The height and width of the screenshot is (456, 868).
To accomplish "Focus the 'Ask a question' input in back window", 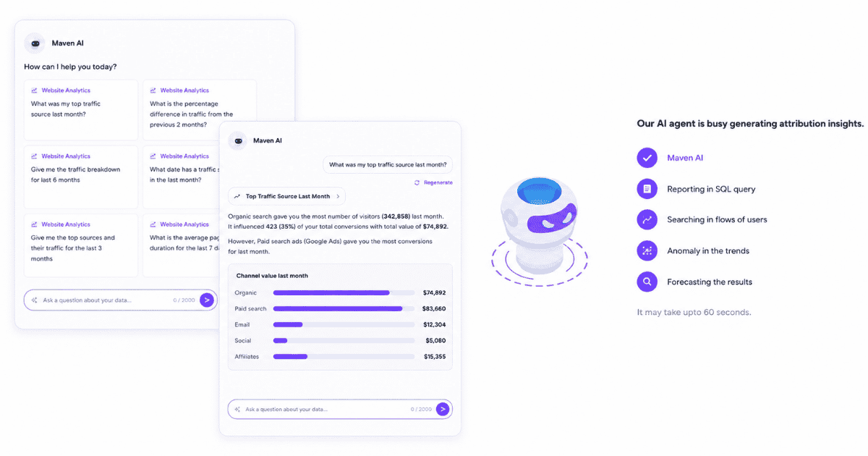I will (120, 300).
